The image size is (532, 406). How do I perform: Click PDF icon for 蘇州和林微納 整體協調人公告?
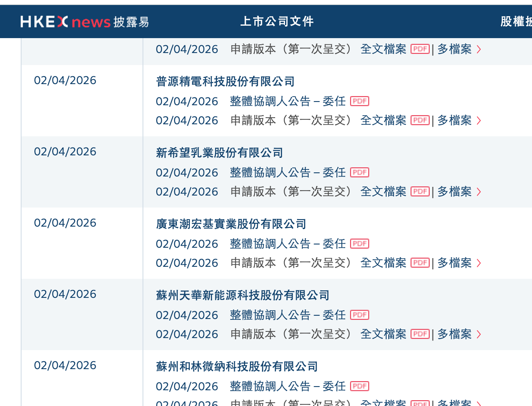[x=359, y=386]
